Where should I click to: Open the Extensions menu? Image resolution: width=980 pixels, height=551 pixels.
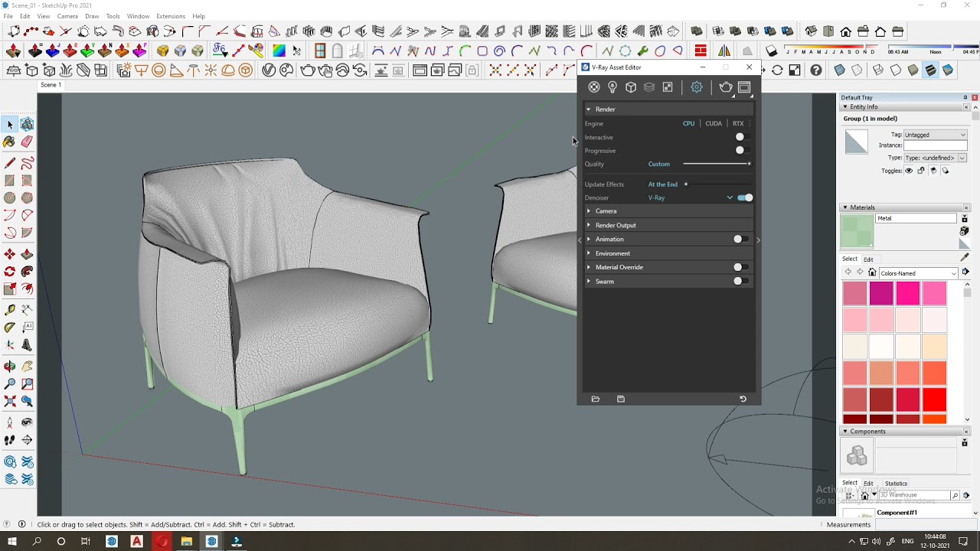tap(170, 16)
